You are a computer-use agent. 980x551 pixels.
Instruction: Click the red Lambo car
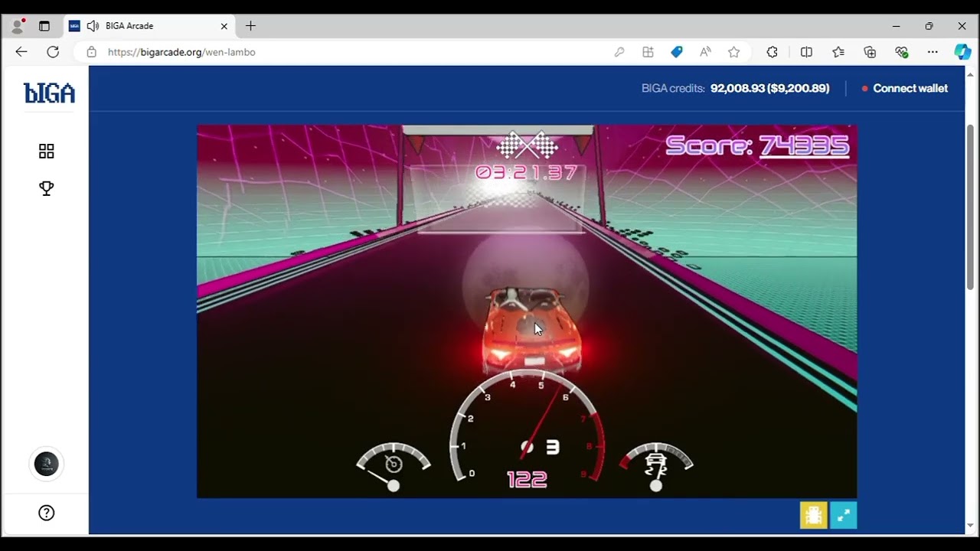click(x=532, y=329)
